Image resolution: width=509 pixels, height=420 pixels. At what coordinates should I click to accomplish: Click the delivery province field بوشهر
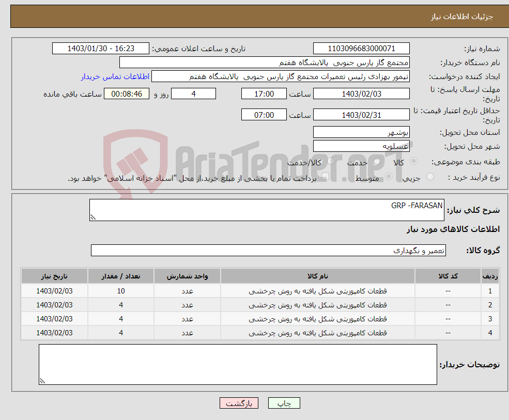361,132
